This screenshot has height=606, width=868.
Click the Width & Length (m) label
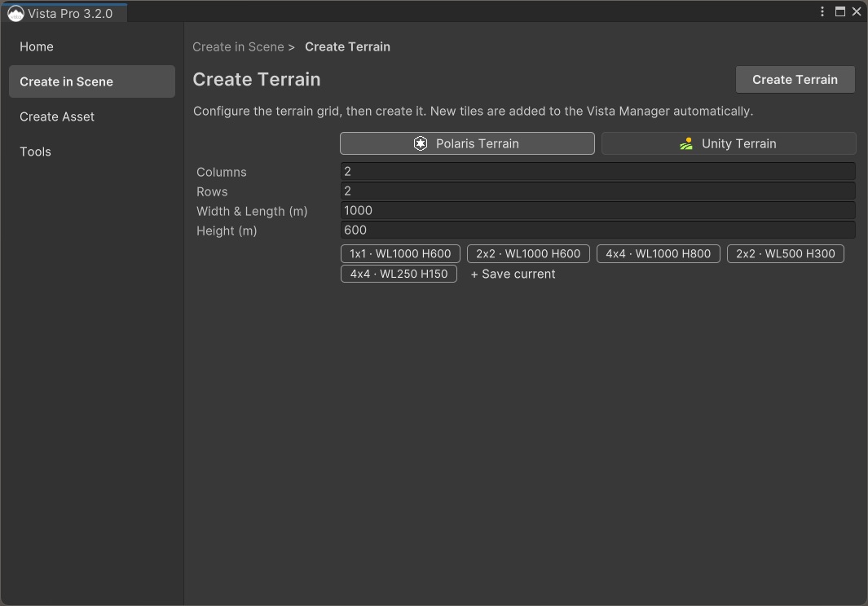[x=252, y=212]
